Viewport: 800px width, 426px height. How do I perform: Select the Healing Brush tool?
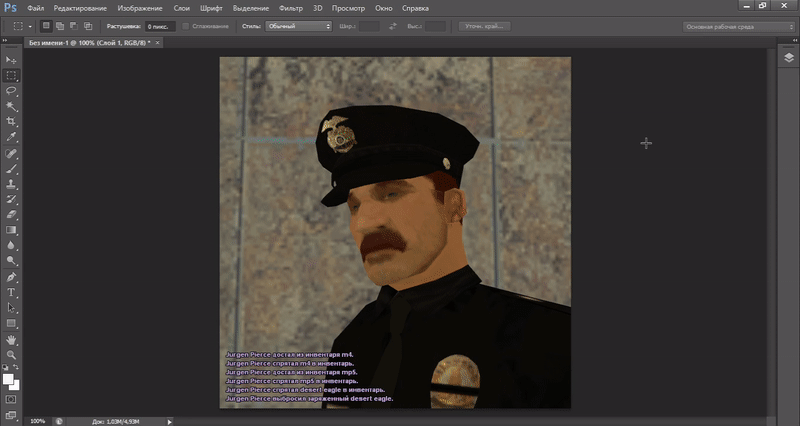tap(11, 153)
